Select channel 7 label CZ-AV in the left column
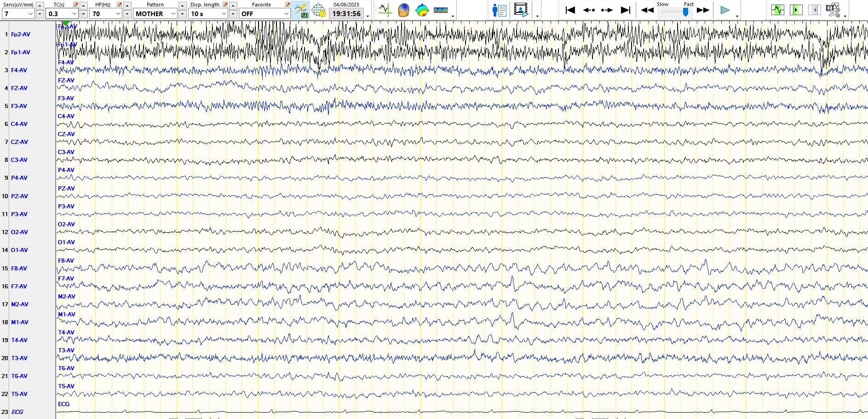 (x=19, y=142)
